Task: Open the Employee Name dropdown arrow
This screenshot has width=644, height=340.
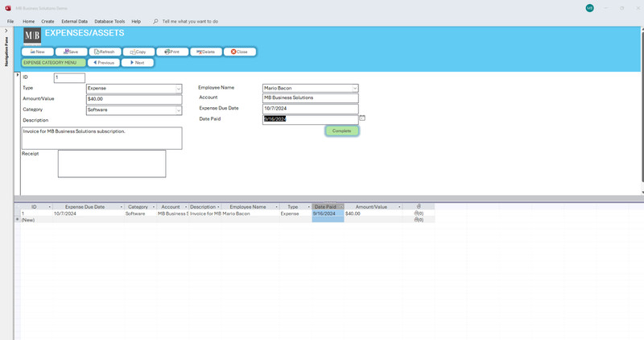Action: 355,89
